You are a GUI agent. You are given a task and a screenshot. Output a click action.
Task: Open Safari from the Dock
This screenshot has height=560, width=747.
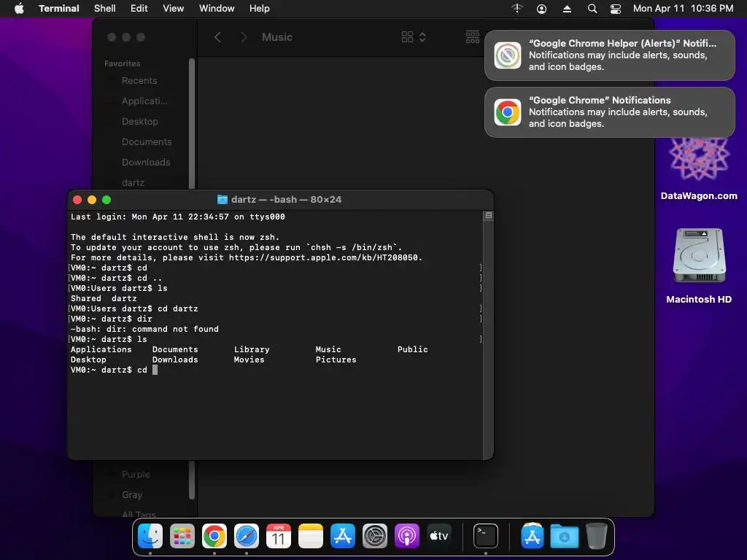click(247, 536)
